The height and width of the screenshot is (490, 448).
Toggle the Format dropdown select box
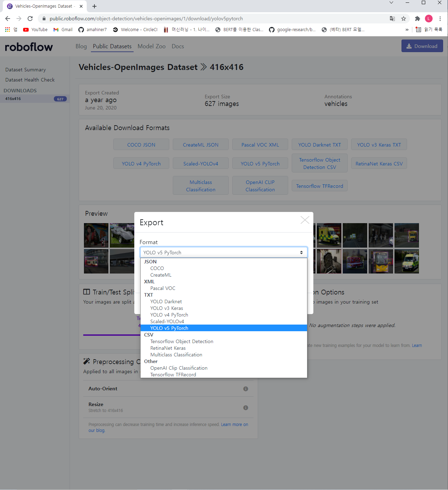[x=224, y=253]
